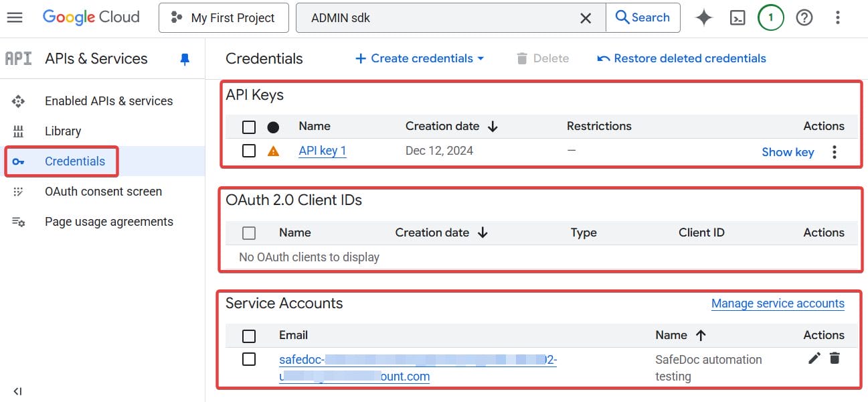Open the My First Project picker

[x=224, y=18]
